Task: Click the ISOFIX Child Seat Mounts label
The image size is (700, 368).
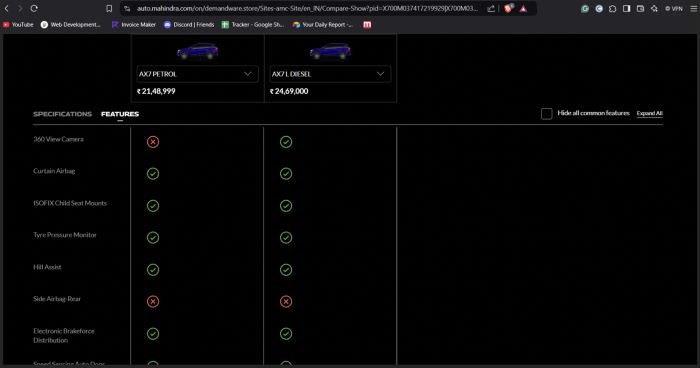Action: click(x=70, y=203)
